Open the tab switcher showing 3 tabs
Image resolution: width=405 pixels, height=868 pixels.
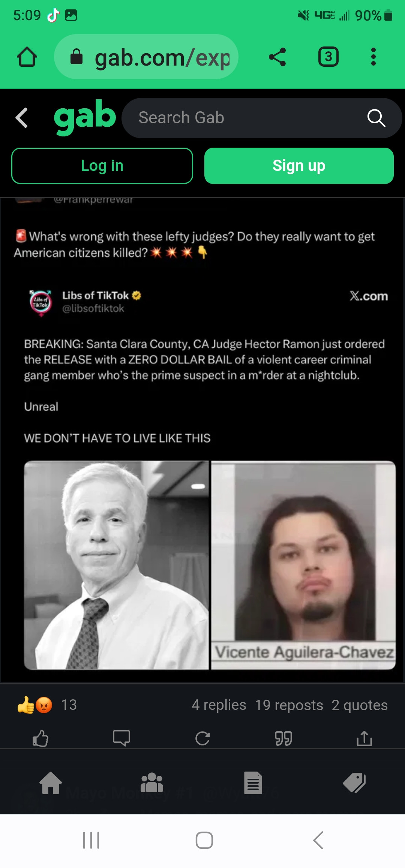(x=328, y=57)
